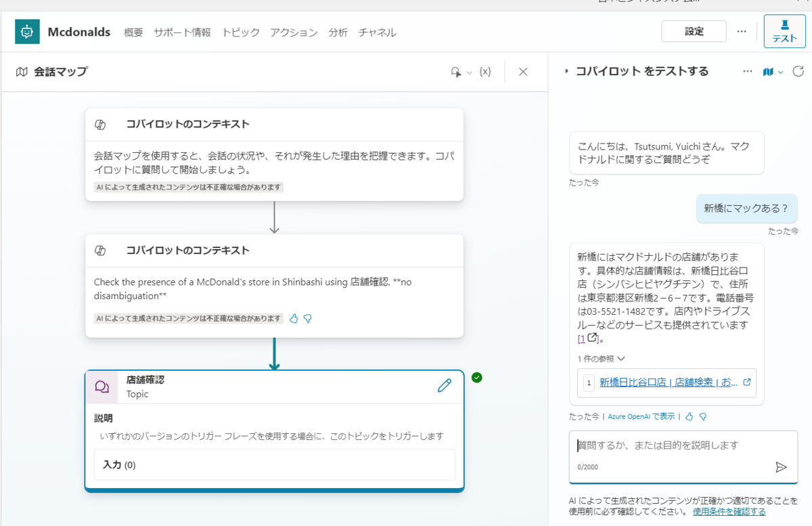Screen dimensions: 812x526
Task: Click the greeting message こんにちは、Tsutsumi, Yuichi さん
Action: click(x=667, y=153)
